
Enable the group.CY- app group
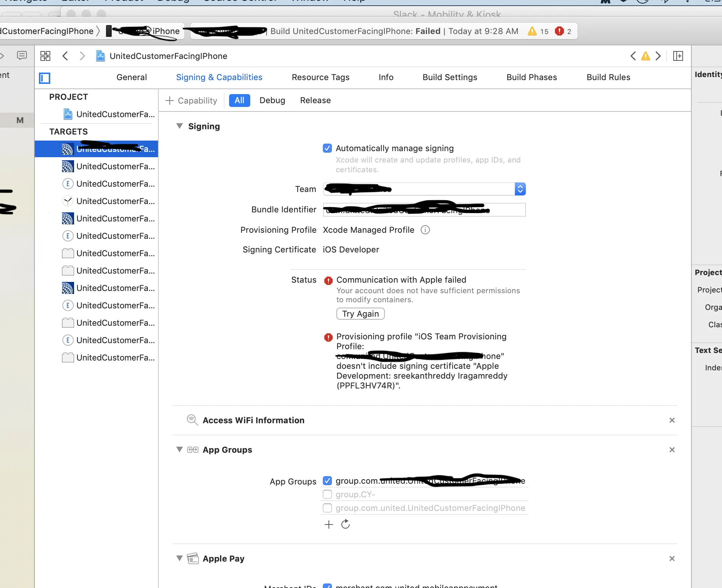click(327, 494)
